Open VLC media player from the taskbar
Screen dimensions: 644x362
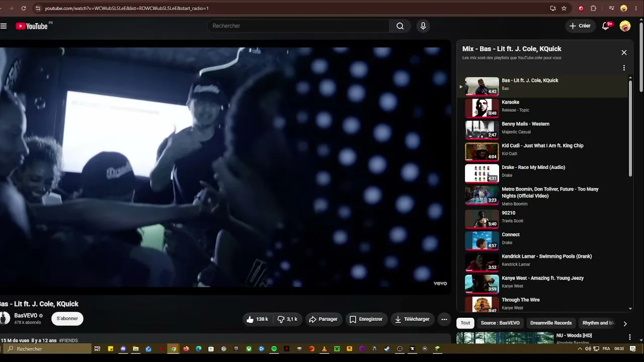pyautogui.click(x=324, y=349)
